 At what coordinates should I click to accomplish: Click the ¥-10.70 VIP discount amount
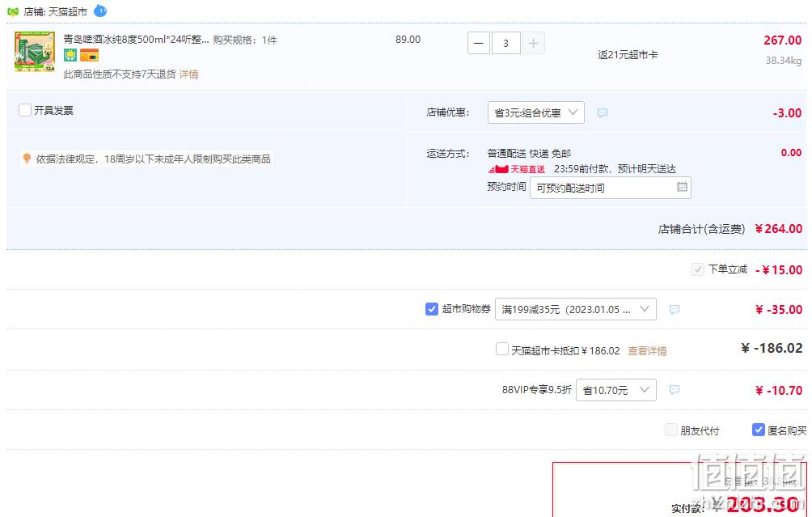[x=779, y=391]
